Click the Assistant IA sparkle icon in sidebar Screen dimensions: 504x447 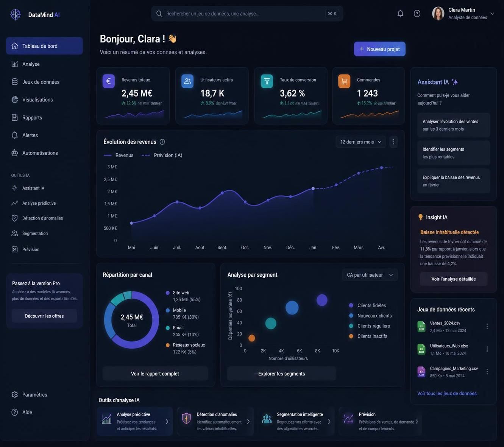point(14,188)
